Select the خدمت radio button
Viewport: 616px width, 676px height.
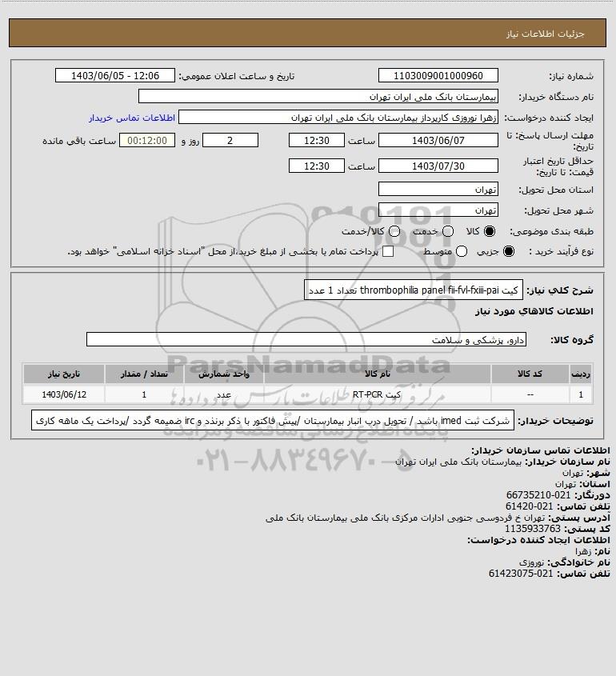pos(448,231)
